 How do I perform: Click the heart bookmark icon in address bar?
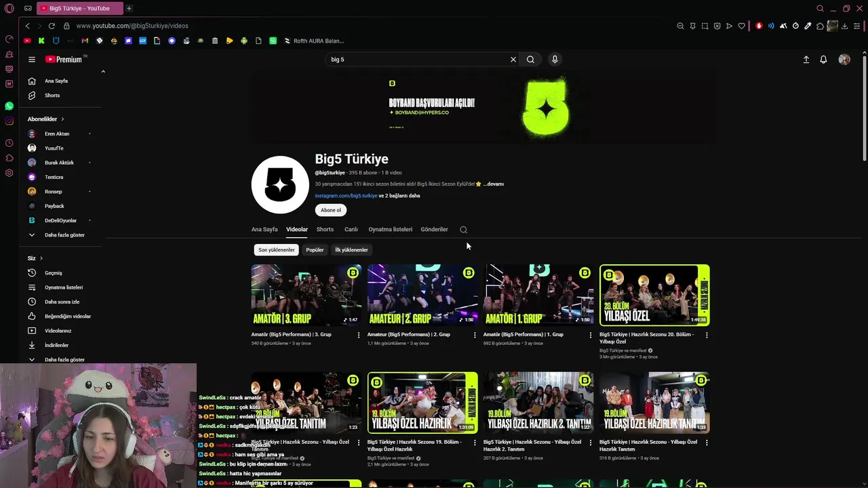[741, 26]
